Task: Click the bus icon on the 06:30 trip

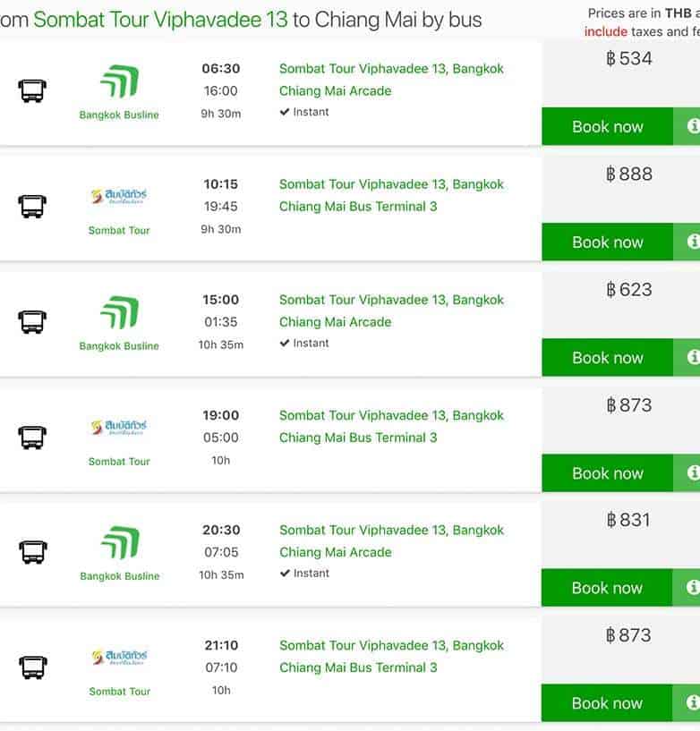Action: pos(31,91)
